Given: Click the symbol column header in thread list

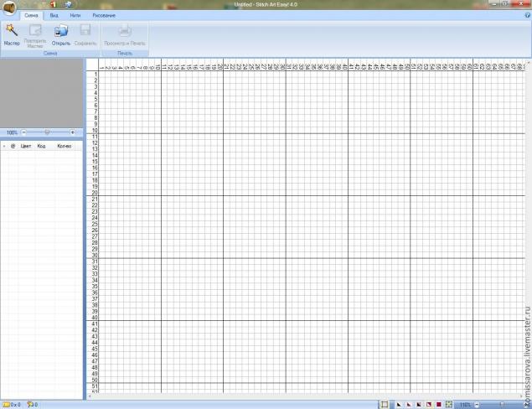Looking at the screenshot, I should pyautogui.click(x=13, y=146).
